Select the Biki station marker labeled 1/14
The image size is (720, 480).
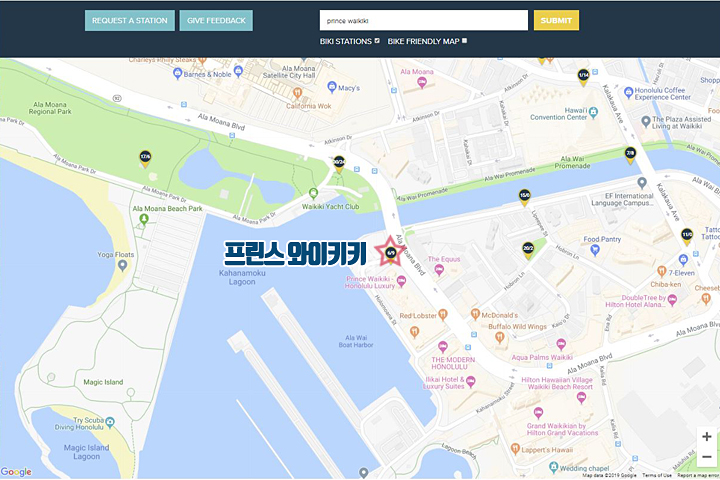[583, 75]
